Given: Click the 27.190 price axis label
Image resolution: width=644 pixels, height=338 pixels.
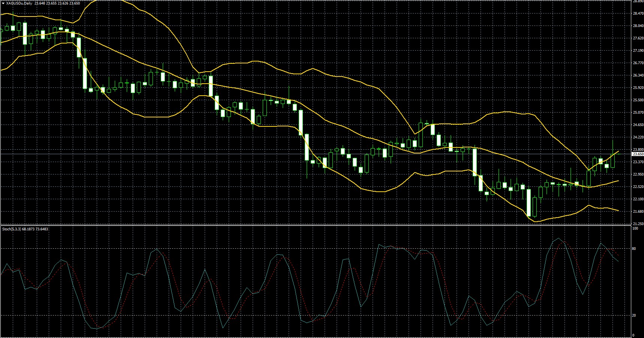Looking at the screenshot, I should (x=638, y=51).
